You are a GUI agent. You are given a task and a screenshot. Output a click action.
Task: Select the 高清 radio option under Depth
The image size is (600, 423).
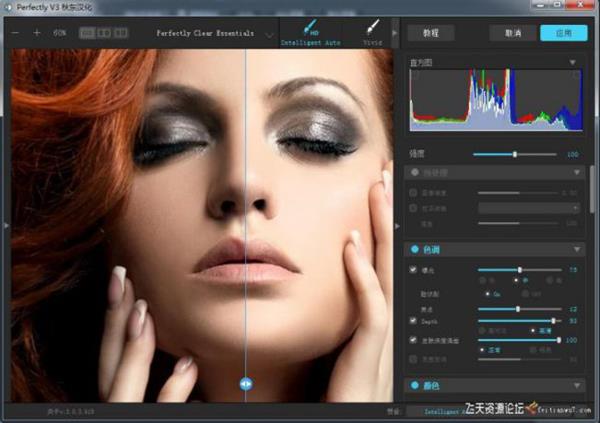(x=534, y=331)
